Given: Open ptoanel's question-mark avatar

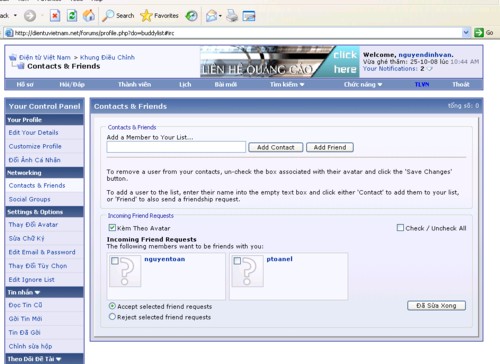Looking at the screenshot, I should pyautogui.click(x=247, y=271).
